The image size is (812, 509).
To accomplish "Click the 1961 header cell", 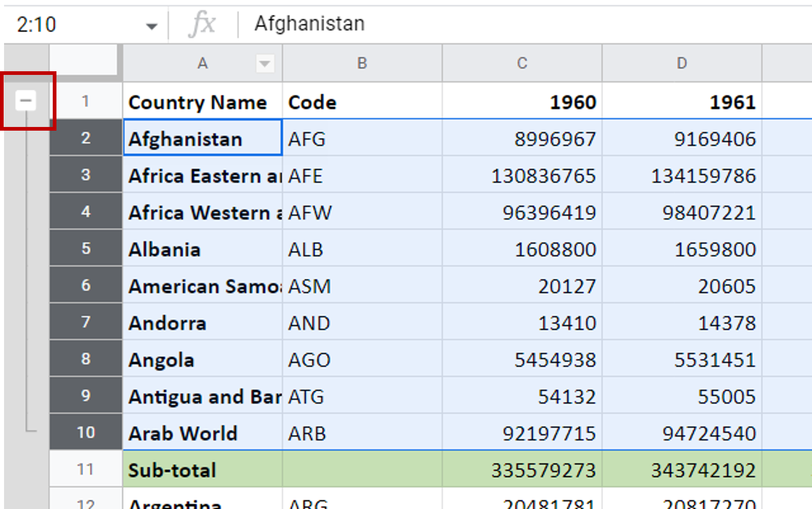I will (682, 101).
